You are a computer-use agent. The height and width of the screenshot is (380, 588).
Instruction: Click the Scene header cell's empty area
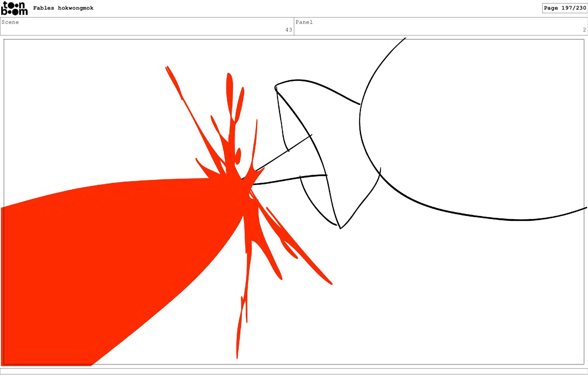147,26
